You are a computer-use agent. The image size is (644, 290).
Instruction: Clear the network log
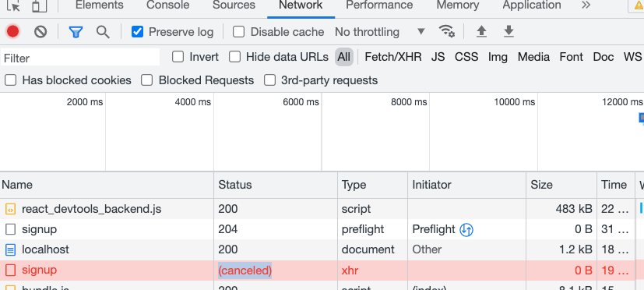(x=40, y=32)
